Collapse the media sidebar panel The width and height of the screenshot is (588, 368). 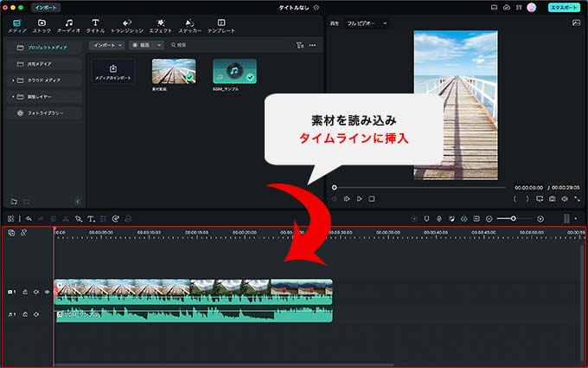(x=78, y=202)
